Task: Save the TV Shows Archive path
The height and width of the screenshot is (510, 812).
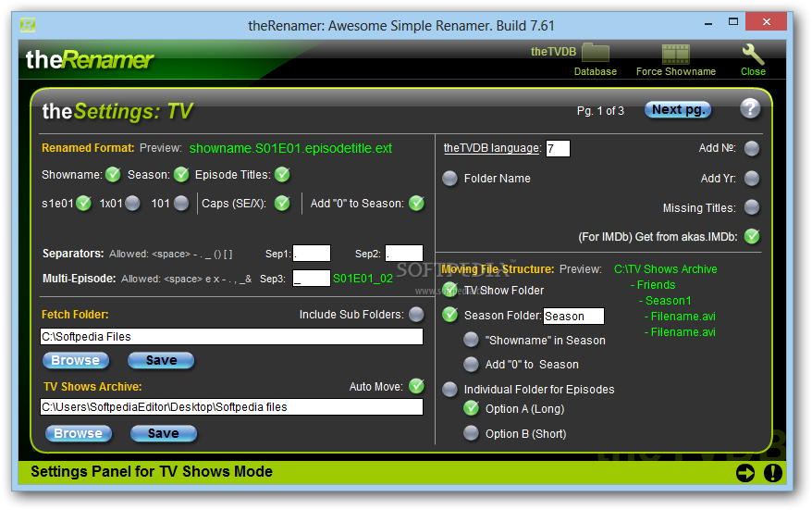Action: click(x=164, y=433)
